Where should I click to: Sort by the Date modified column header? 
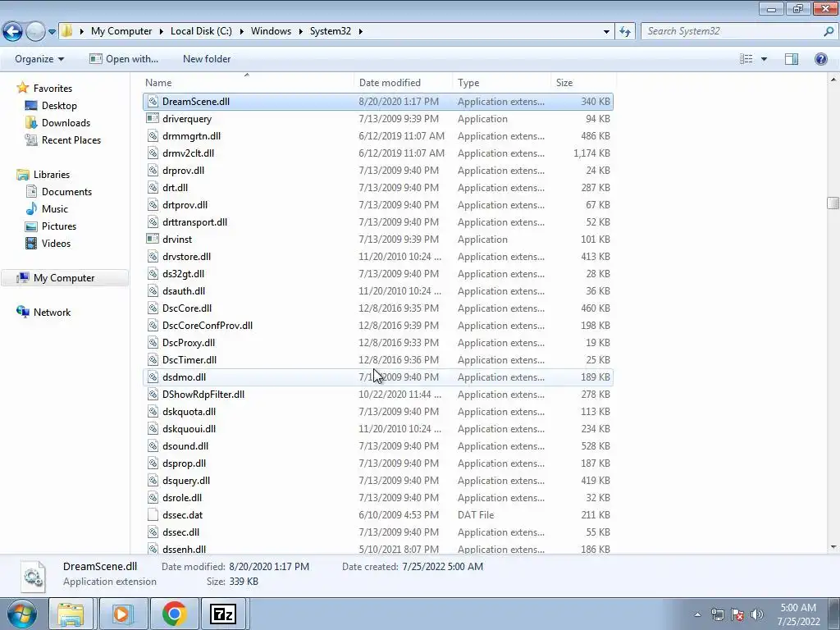click(403, 83)
